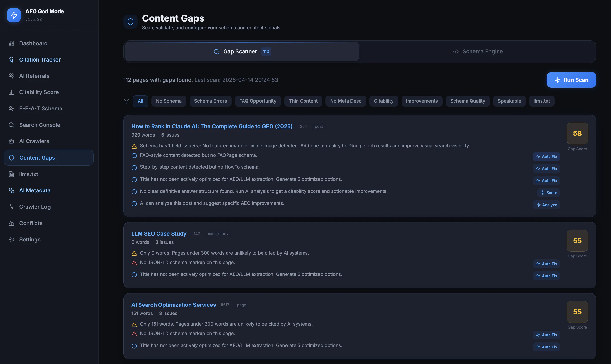This screenshot has height=364, width=611.
Task: Click the Citation Tracker ribbon icon
Action: [11, 60]
